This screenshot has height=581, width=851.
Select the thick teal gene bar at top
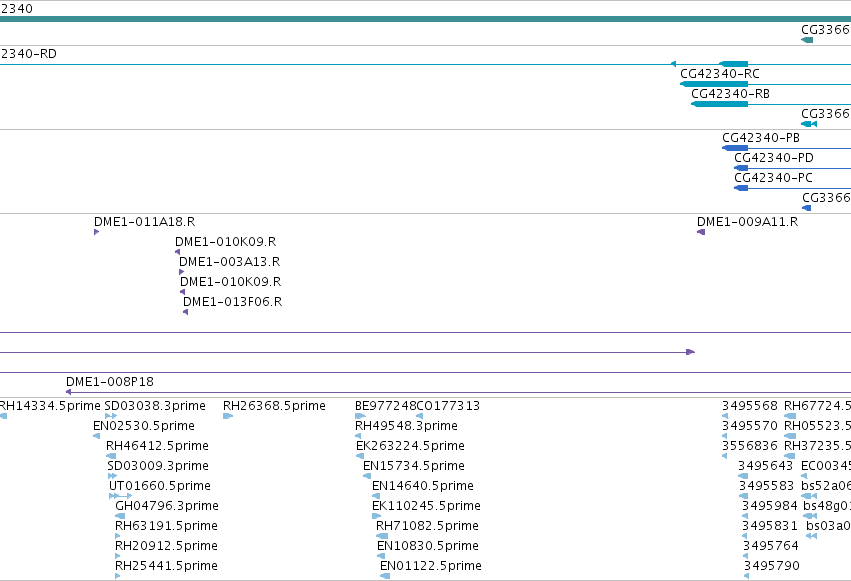tap(426, 19)
